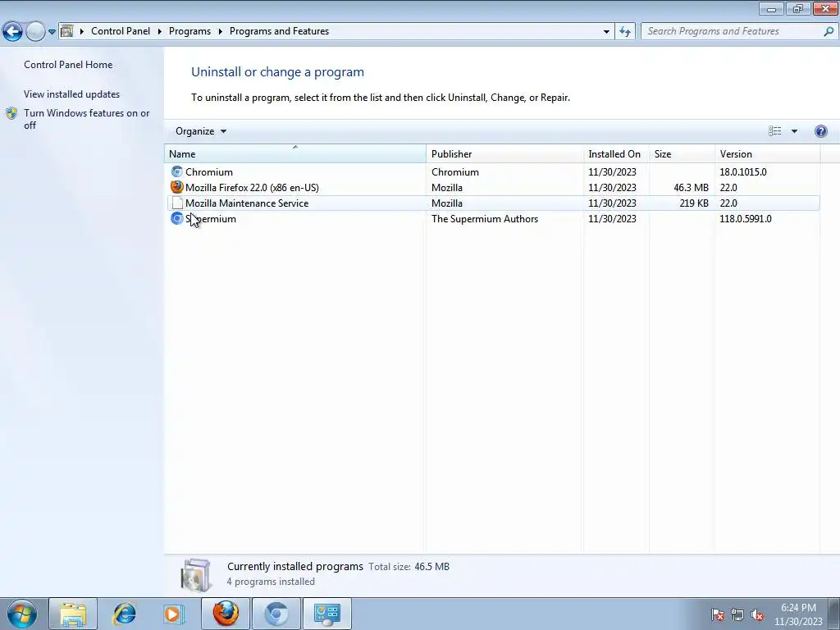840x630 pixels.
Task: Click the Mozilla Firefox 22.0 icon
Action: click(x=177, y=188)
